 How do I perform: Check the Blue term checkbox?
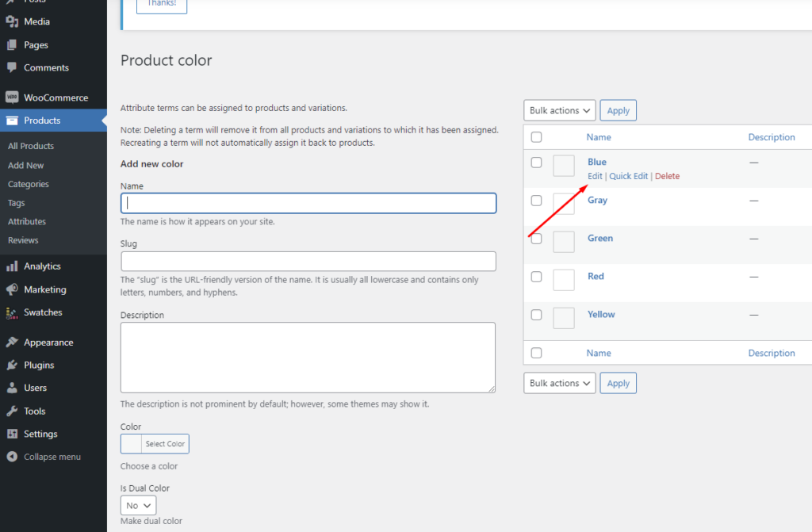537,163
